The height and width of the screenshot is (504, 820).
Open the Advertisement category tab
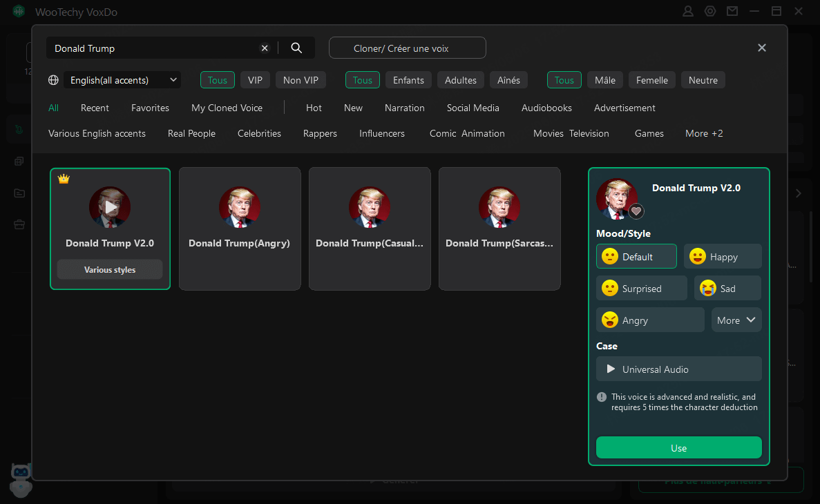(x=624, y=108)
